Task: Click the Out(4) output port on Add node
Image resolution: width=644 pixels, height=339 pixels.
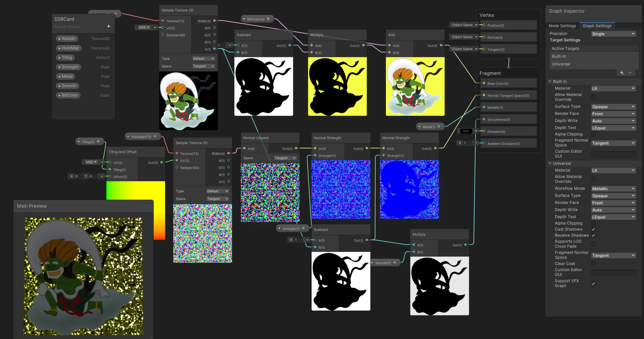Action: (x=441, y=46)
